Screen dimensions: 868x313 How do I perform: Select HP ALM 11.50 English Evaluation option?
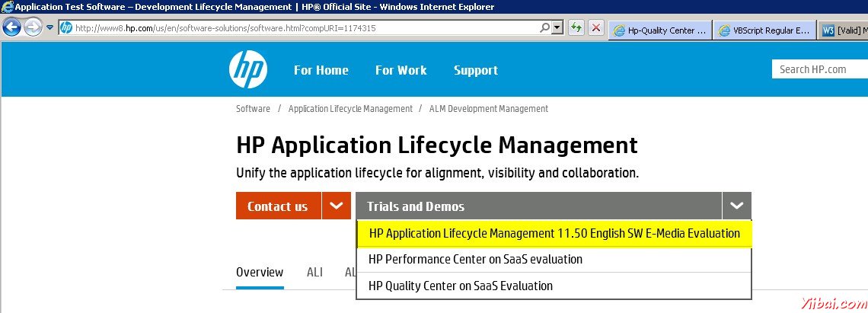pyautogui.click(x=554, y=234)
